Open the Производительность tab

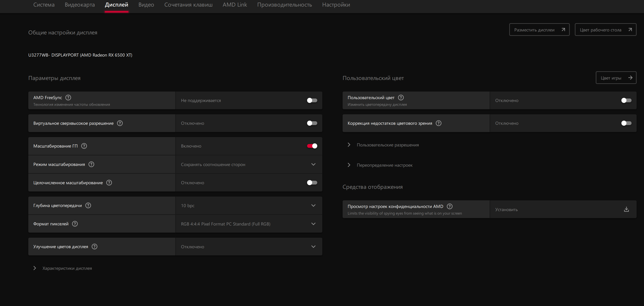point(284,5)
